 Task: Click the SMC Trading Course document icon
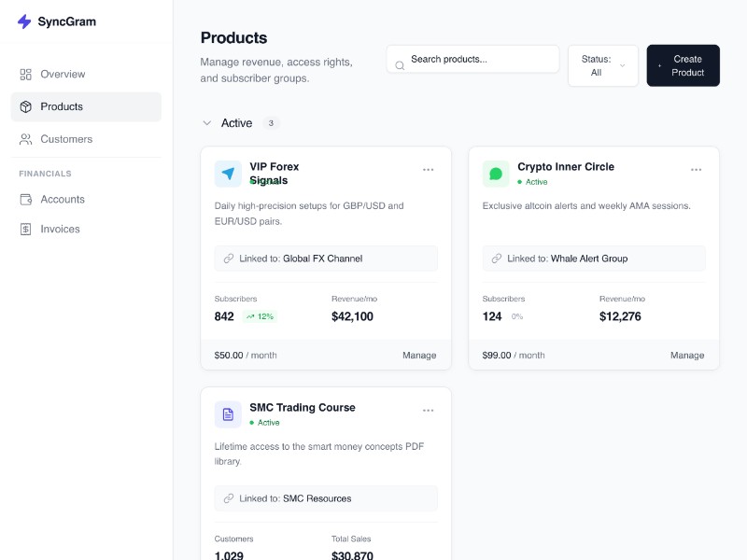[x=228, y=414]
